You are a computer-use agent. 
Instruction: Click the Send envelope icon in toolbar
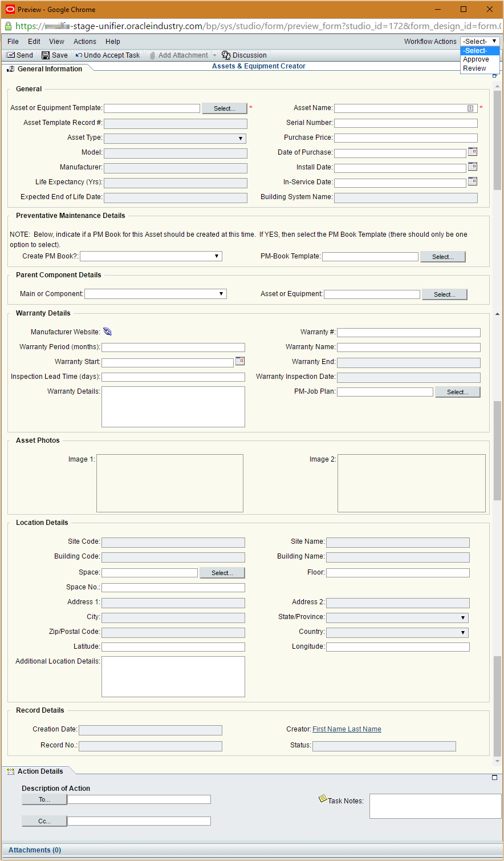(10, 55)
